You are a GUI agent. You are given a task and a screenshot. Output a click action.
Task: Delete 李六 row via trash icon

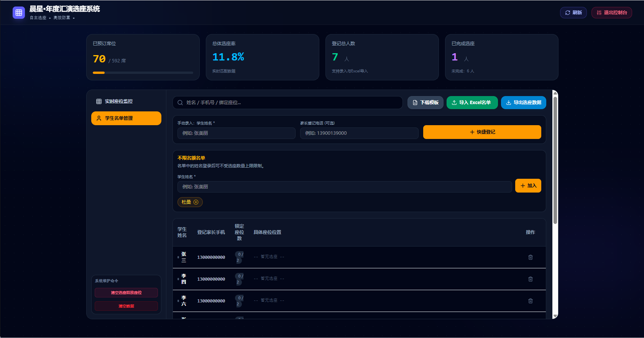tap(531, 301)
